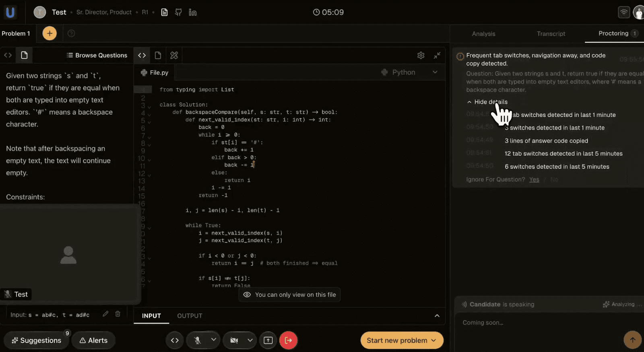
Task: Click the Candidate is speaking status
Action: [x=498, y=305]
